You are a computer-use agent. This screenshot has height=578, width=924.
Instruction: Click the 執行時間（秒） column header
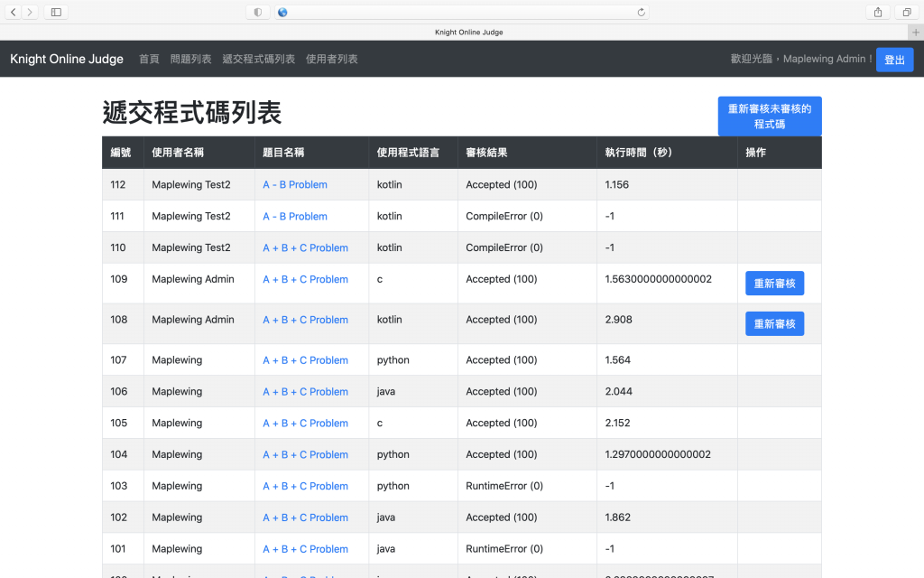[667, 153]
